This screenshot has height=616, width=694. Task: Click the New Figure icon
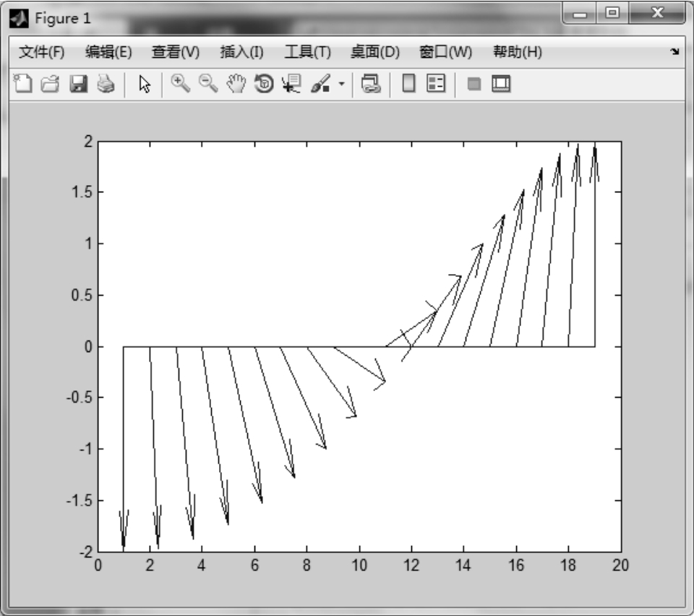coord(23,85)
